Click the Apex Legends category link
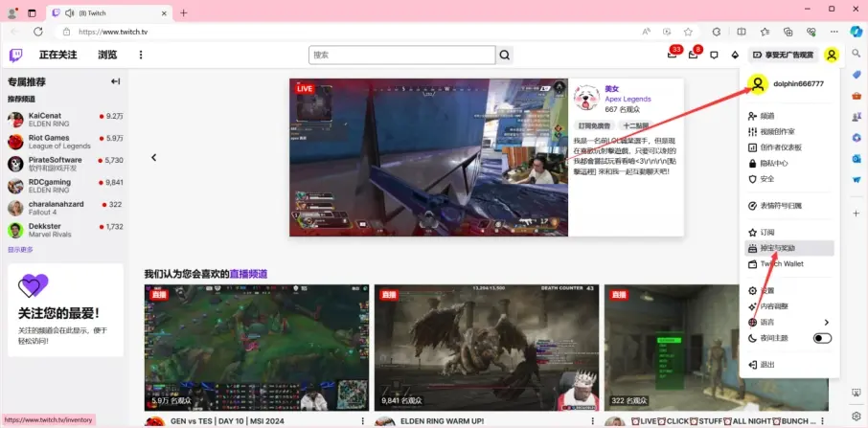 (x=628, y=99)
